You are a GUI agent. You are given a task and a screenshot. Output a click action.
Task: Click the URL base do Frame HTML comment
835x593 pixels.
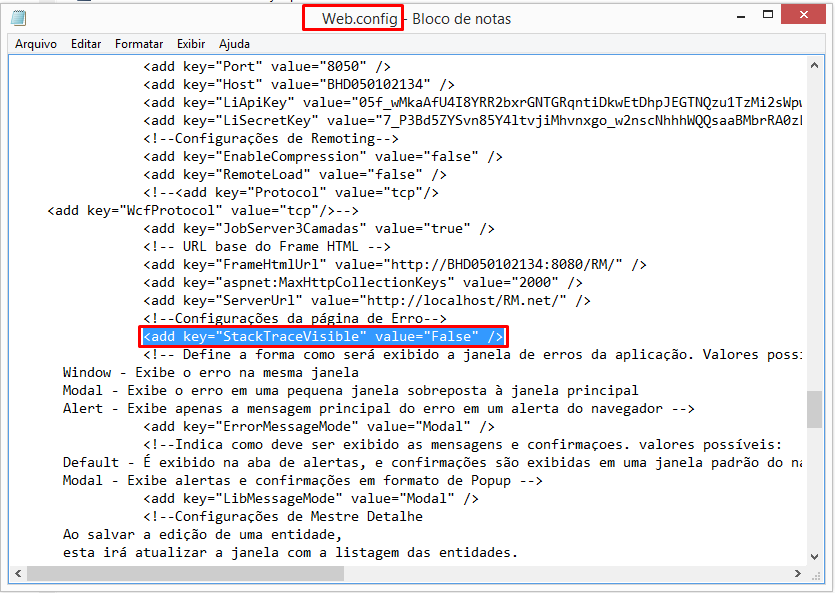pyautogui.click(x=267, y=247)
